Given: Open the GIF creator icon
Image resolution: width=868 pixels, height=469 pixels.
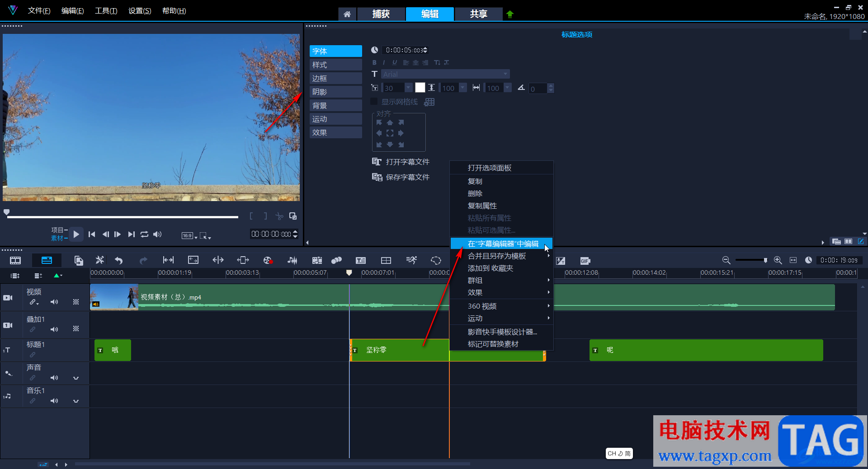Looking at the screenshot, I should coord(585,261).
